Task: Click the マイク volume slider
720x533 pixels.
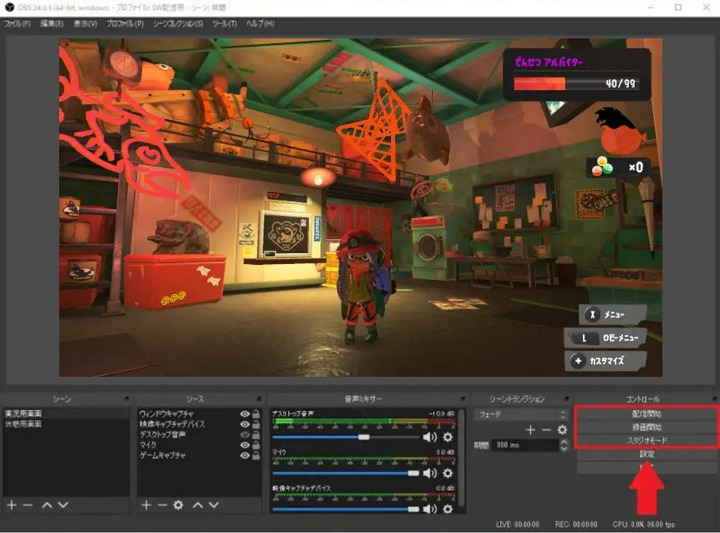Action: click(345, 473)
